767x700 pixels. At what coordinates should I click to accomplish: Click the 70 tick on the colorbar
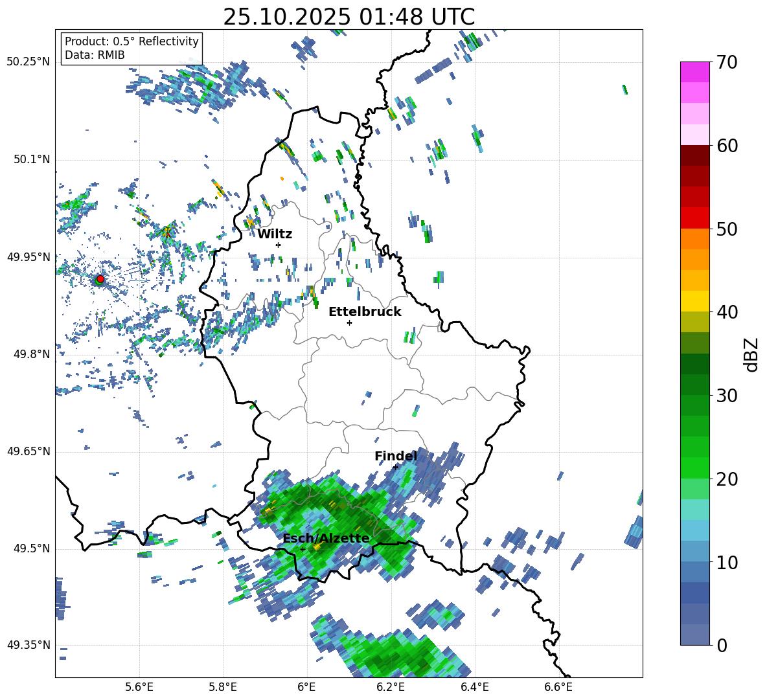point(727,63)
